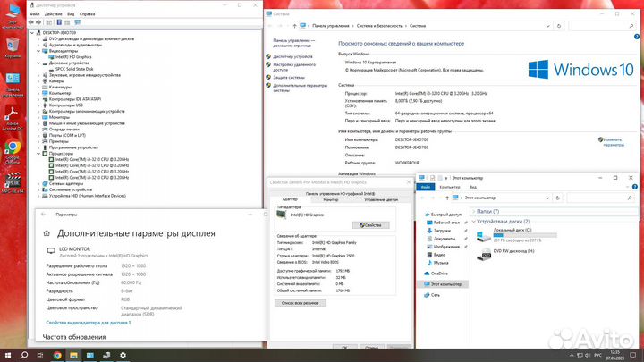Open Действие menu in Device Manager
The height and width of the screenshot is (362, 644).
coord(54,14)
